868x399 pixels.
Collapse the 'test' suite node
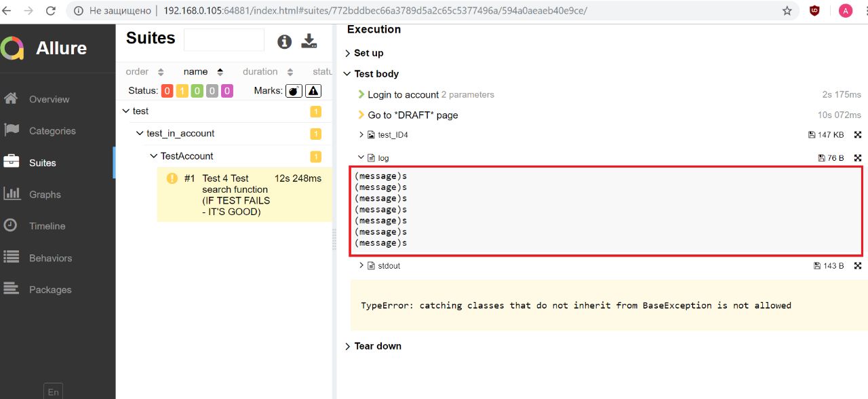tap(125, 111)
